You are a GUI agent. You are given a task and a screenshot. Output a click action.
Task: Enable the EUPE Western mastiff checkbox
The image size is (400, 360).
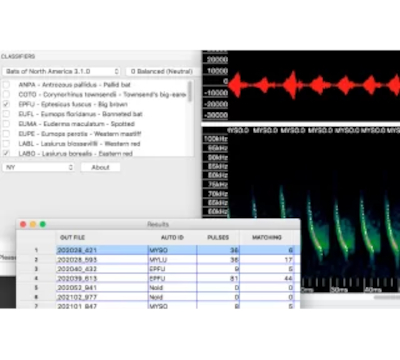(6, 134)
